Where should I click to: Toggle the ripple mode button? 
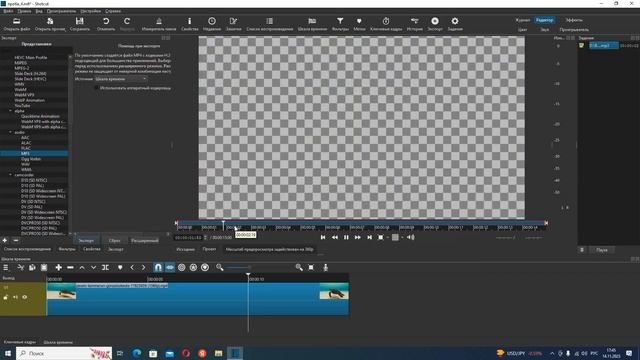182,267
